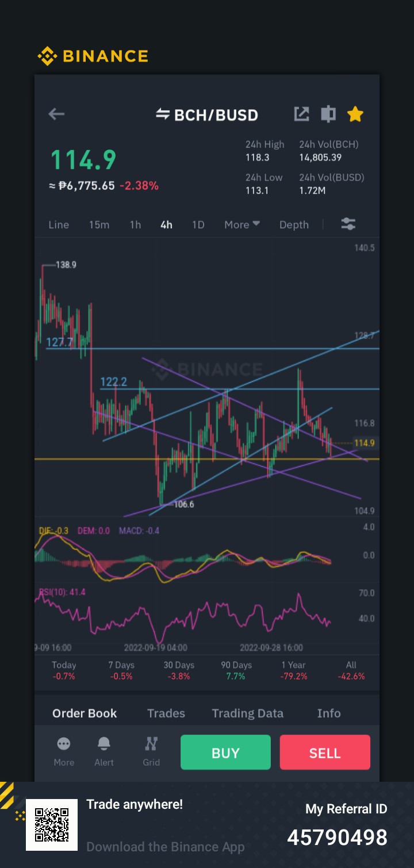Open the Trading Data tab

click(247, 713)
